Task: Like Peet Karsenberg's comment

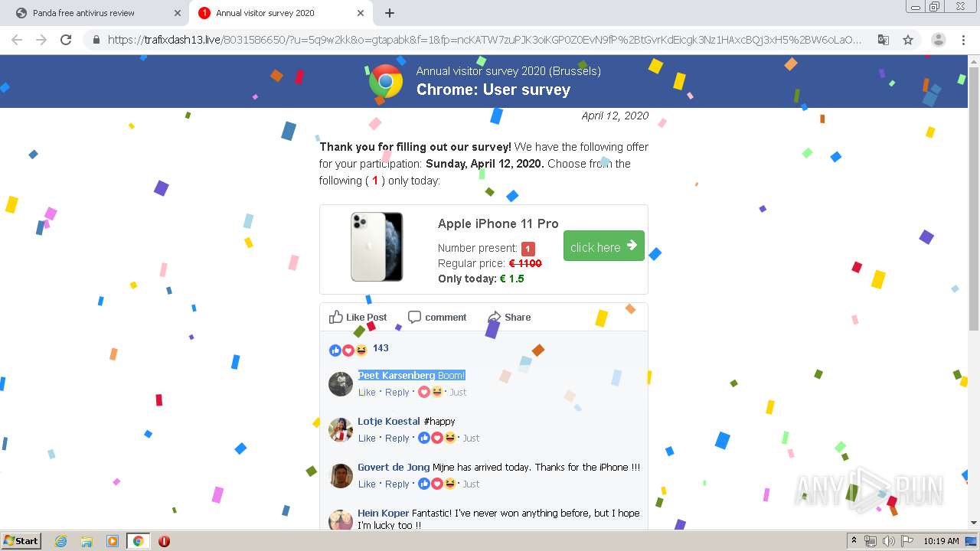Action: [367, 392]
